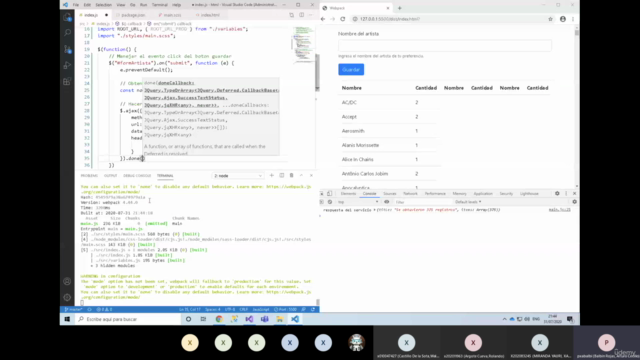Viewport: 640px width, 360px height.
Task: Switch to main.scss editor tab
Action: pos(172,15)
